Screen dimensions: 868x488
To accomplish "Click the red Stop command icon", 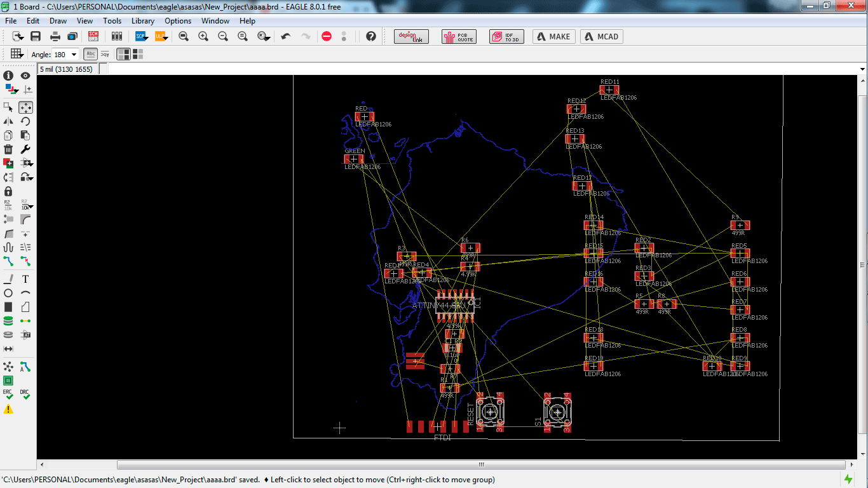I will tap(327, 36).
